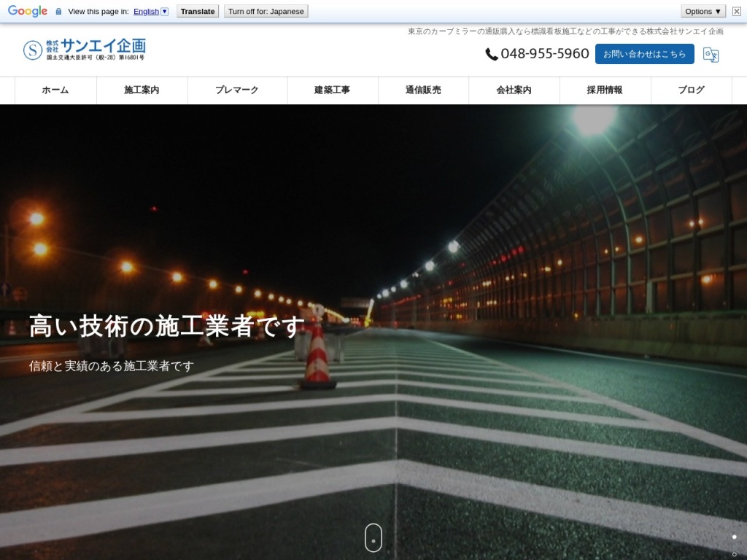Viewport: 747px width, 560px height.
Task: Expand the Options dropdown menu
Action: tap(703, 11)
